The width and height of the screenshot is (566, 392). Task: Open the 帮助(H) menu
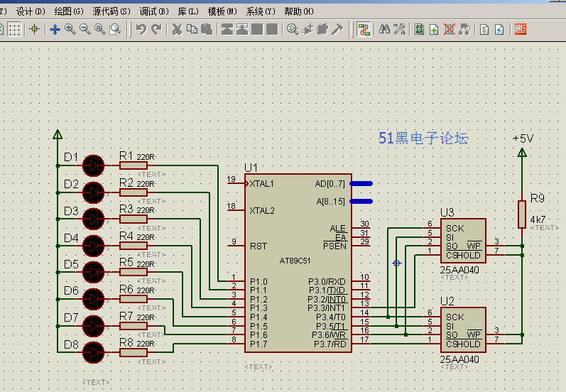(x=299, y=11)
